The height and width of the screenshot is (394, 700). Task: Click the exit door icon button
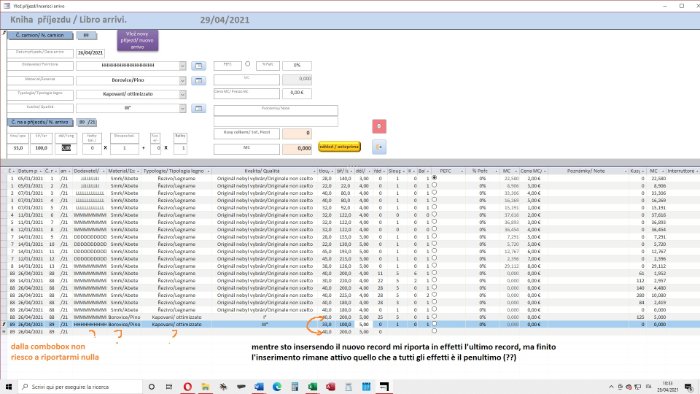[x=379, y=147]
